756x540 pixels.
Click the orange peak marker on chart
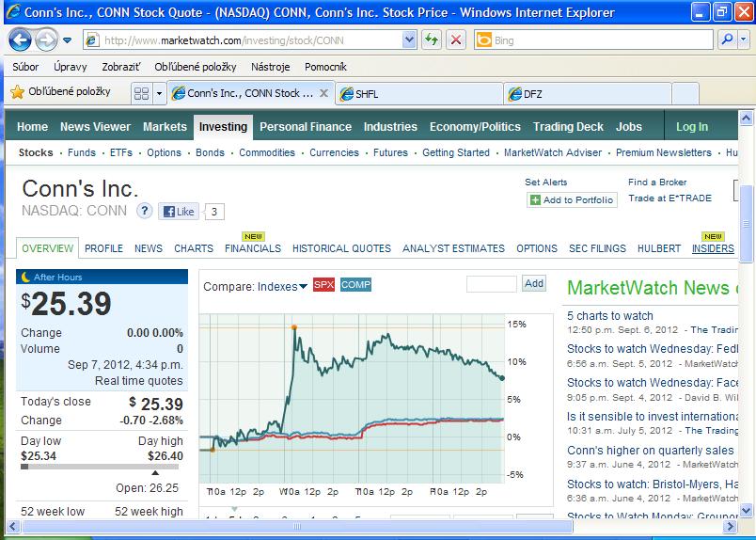point(294,327)
